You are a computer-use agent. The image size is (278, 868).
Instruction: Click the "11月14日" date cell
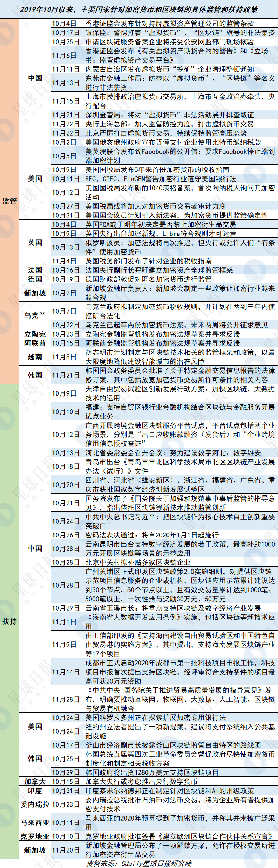coord(68,672)
